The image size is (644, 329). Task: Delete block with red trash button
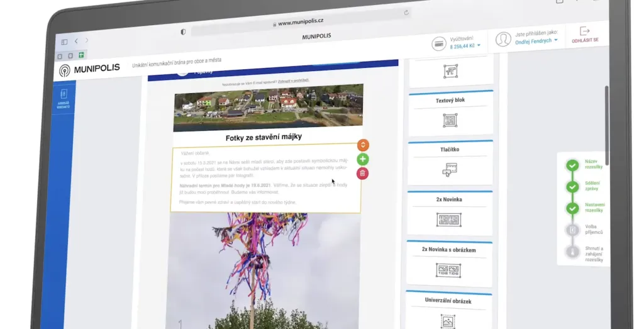362,174
